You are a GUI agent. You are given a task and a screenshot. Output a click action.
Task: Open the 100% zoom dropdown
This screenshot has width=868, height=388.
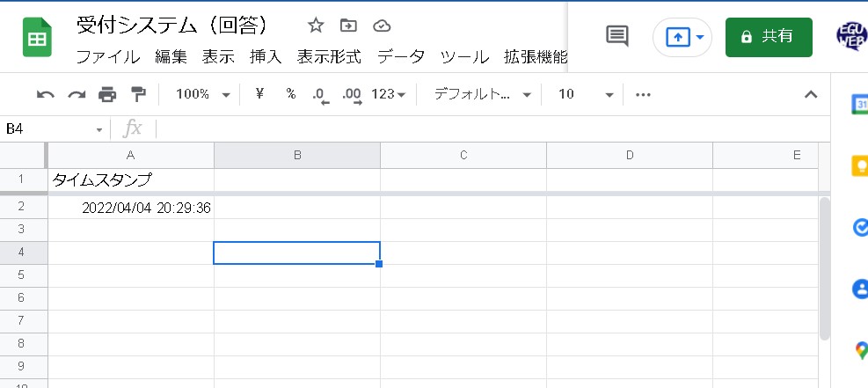[x=202, y=94]
